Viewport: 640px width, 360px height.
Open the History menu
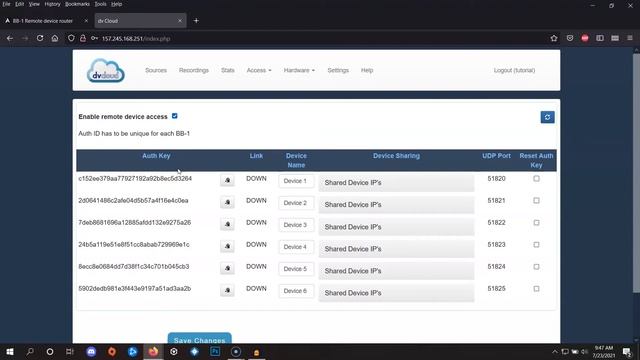pos(52,4)
